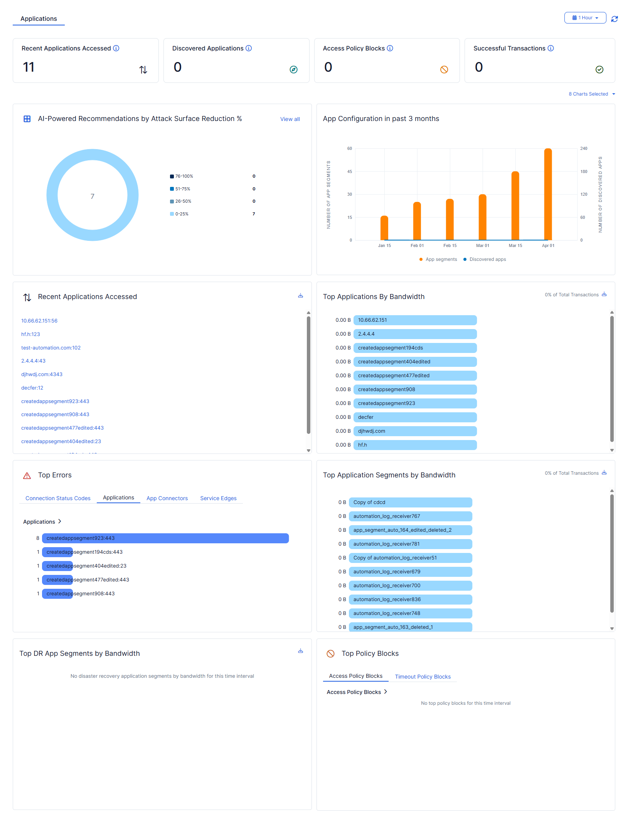Toggle Discovered apps legend in configuration chart

(485, 259)
